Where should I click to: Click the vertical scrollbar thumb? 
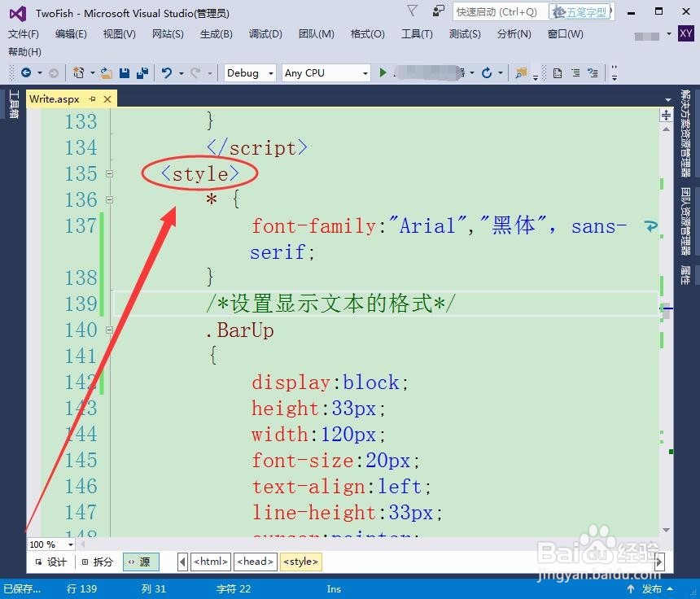click(x=666, y=313)
